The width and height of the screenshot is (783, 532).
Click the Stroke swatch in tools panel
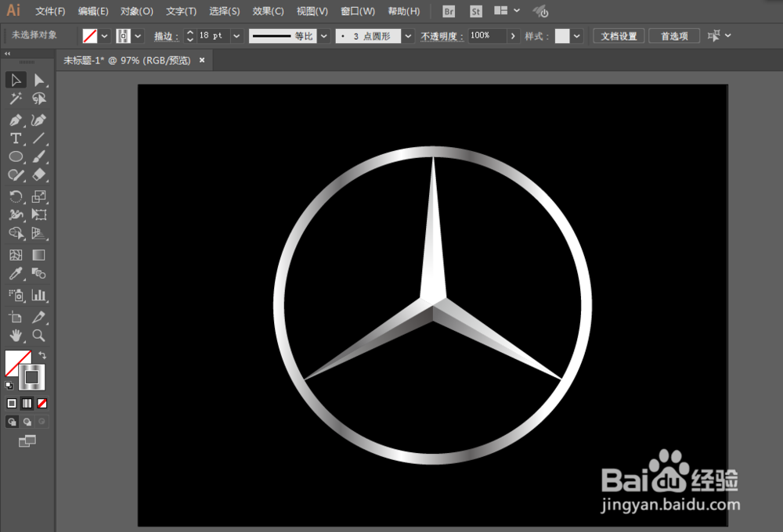click(x=32, y=377)
